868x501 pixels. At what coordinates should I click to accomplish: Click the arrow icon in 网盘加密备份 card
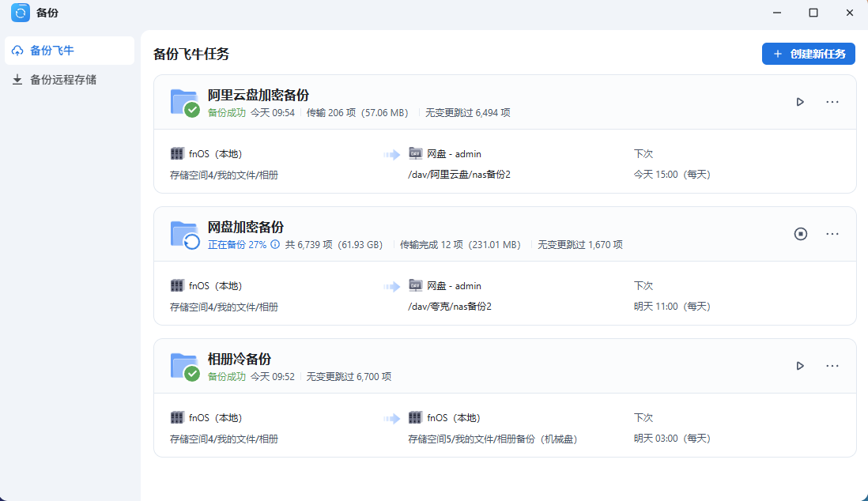click(x=392, y=286)
